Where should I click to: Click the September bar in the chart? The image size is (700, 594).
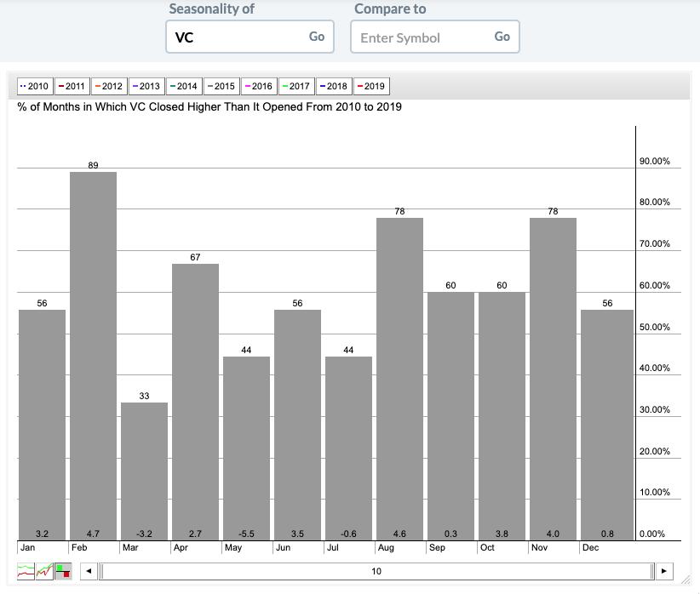click(x=450, y=416)
